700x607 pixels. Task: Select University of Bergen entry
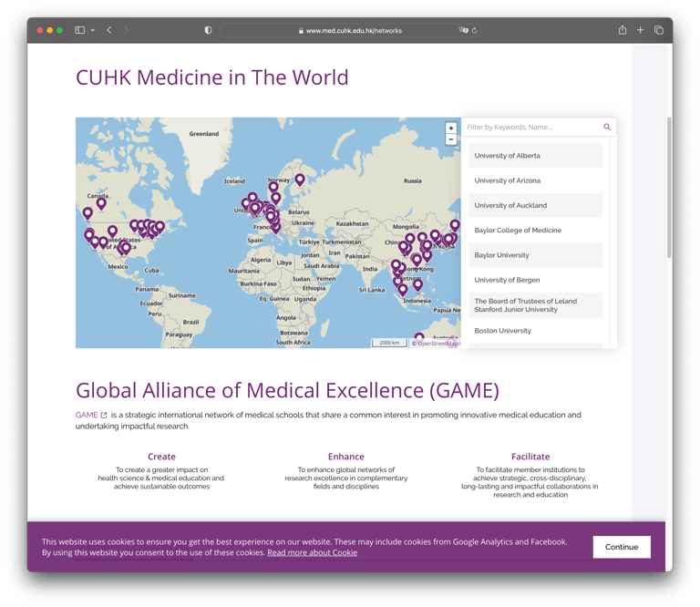(535, 280)
